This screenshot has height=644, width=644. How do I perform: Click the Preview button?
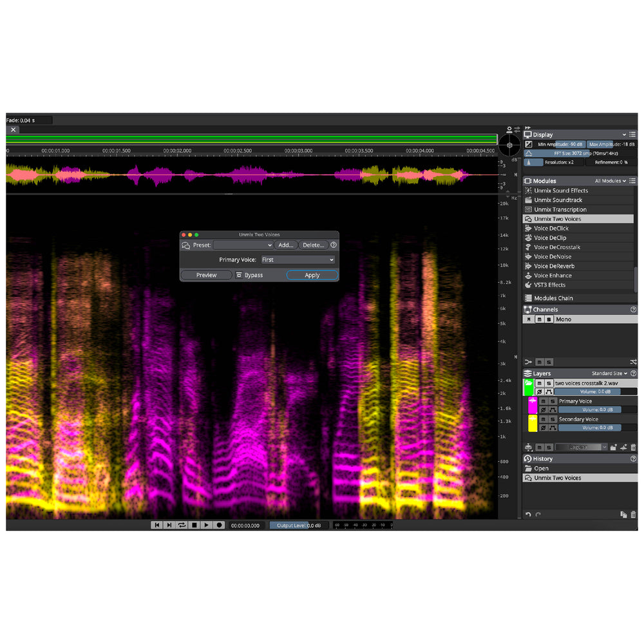point(206,275)
